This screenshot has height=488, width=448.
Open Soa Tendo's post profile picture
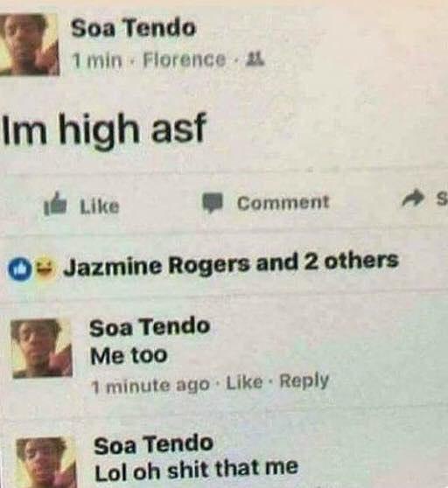tap(29, 45)
